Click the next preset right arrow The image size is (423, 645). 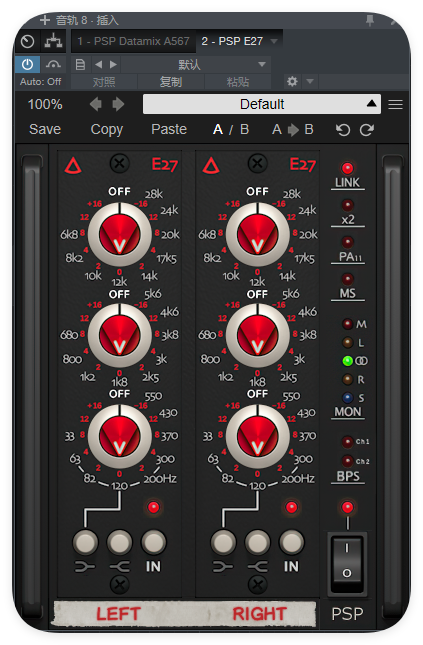click(x=118, y=104)
